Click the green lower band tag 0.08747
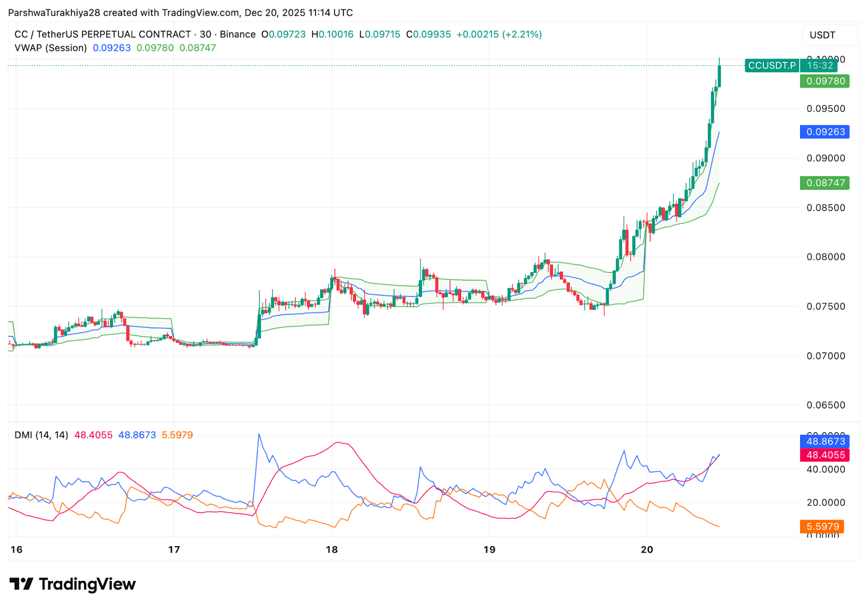This screenshot has height=608, width=868. click(824, 183)
